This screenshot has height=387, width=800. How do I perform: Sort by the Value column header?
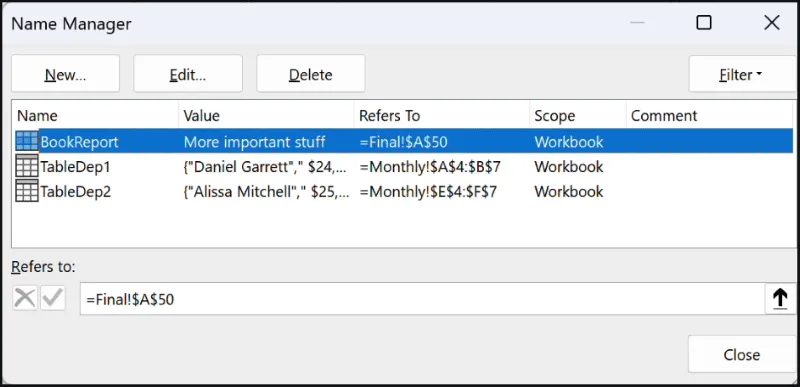pyautogui.click(x=266, y=116)
